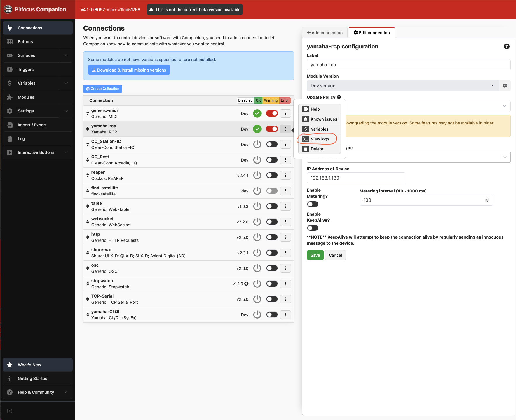Enable the KeepAlive toggle
516x420 pixels.
tap(312, 228)
